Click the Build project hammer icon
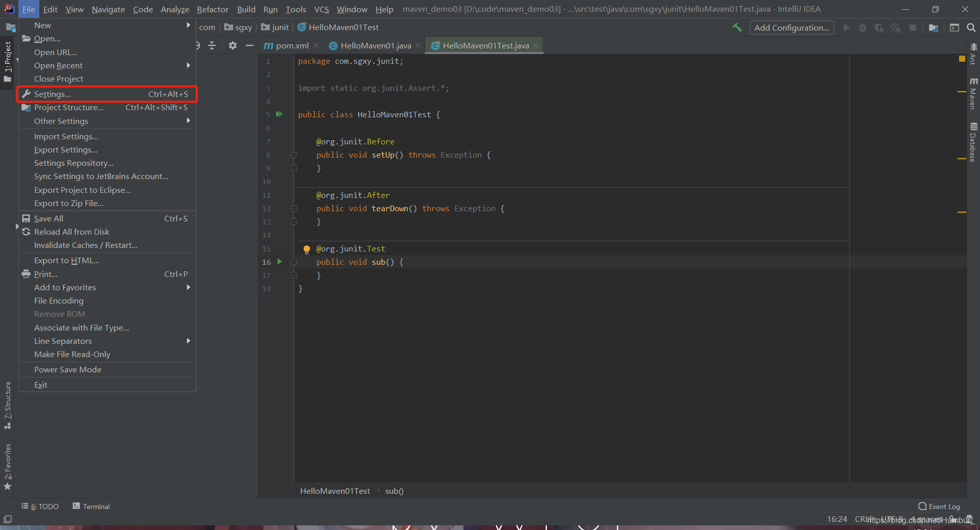The width and height of the screenshot is (980, 530). (737, 28)
